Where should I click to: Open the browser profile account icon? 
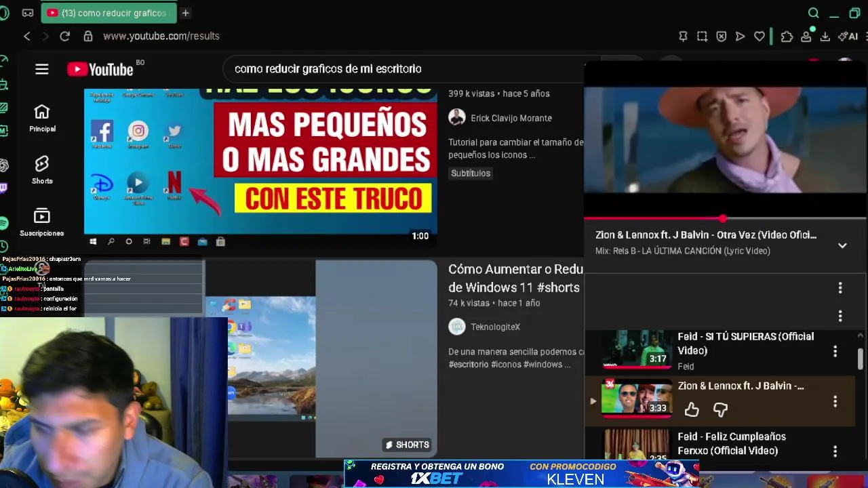click(x=806, y=36)
